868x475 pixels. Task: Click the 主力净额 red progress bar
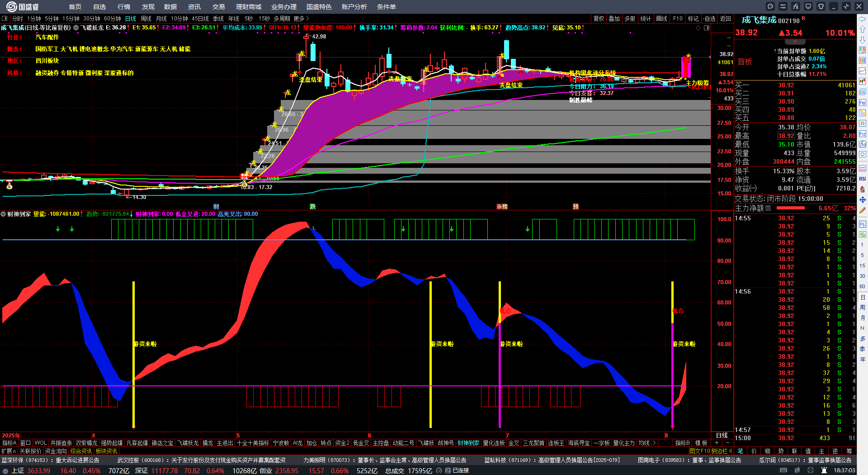click(x=791, y=208)
